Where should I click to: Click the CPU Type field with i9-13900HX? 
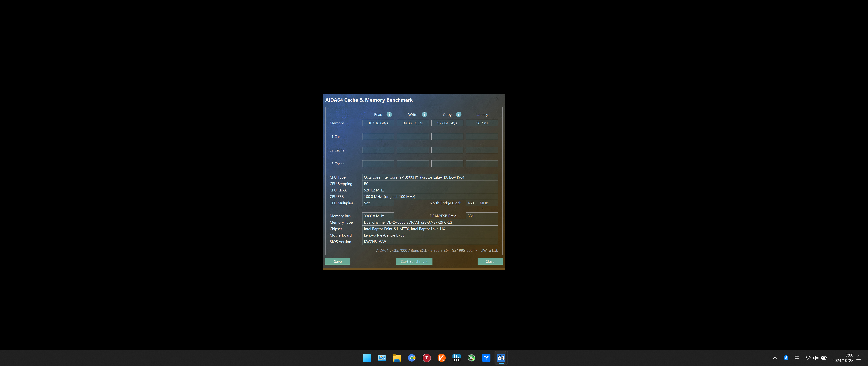[x=430, y=177]
